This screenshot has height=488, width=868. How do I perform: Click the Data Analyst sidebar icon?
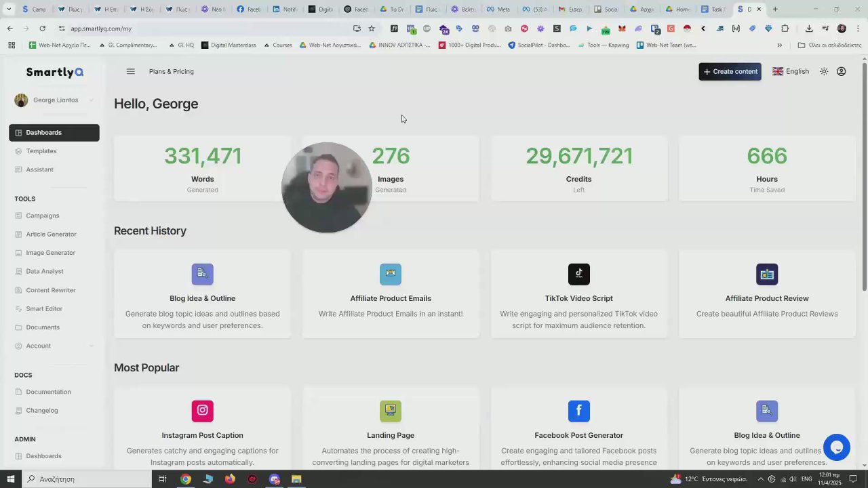pos(19,271)
